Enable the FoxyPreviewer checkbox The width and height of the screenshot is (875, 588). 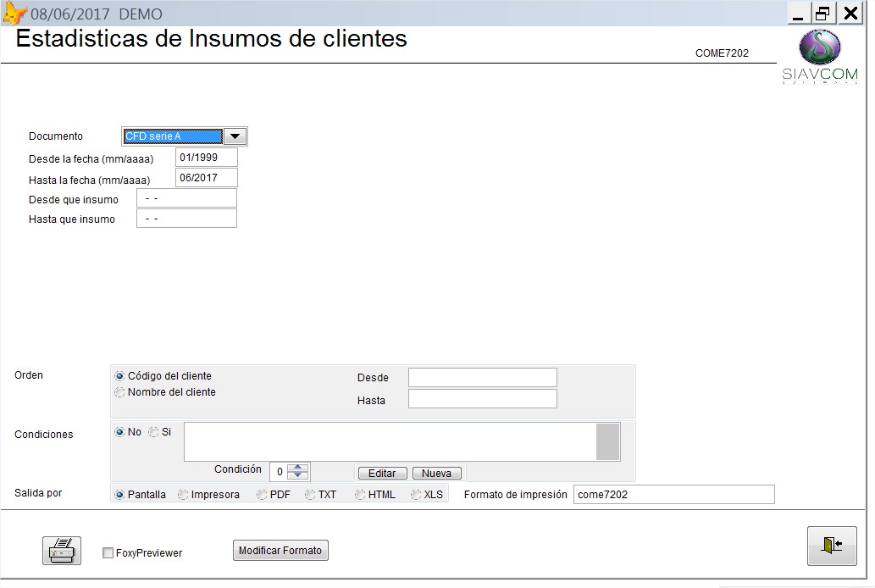coord(108,552)
